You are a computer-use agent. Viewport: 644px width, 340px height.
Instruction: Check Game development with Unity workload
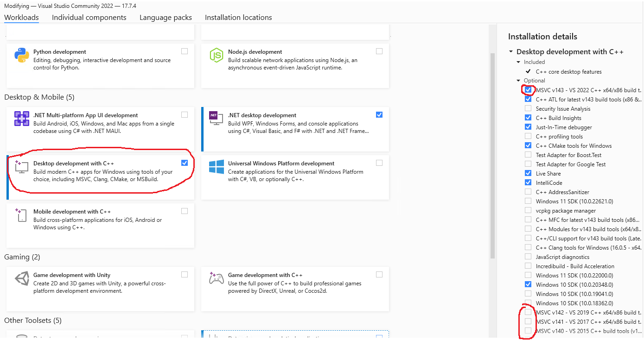tap(185, 275)
